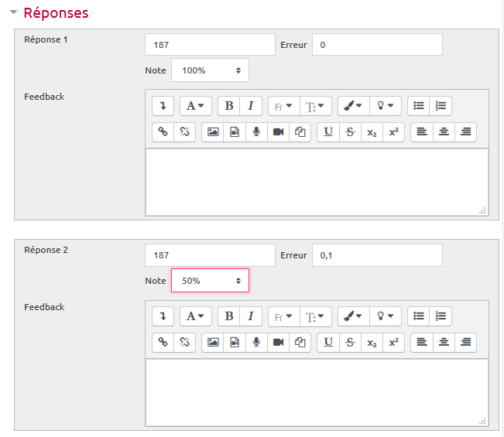This screenshot has height=437, width=504.
Task: Insert link in Réponse 1 feedback editor
Action: tap(163, 132)
